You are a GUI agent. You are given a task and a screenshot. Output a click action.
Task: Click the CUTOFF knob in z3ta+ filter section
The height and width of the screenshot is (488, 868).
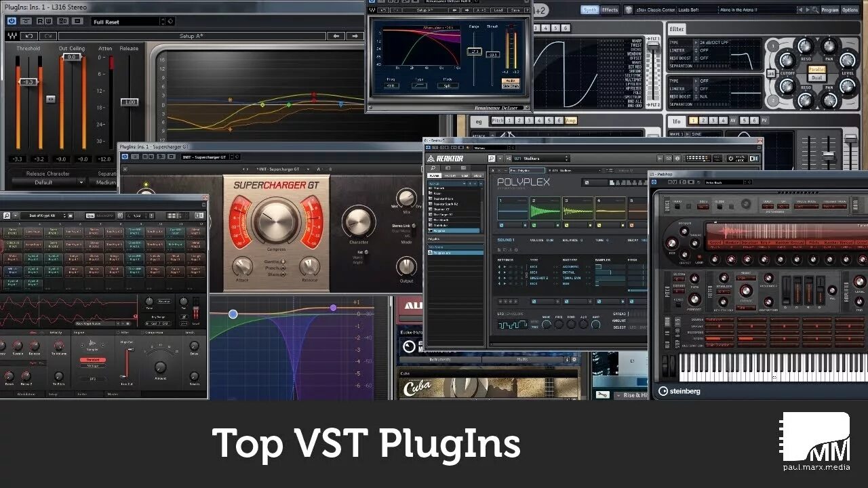787,60
